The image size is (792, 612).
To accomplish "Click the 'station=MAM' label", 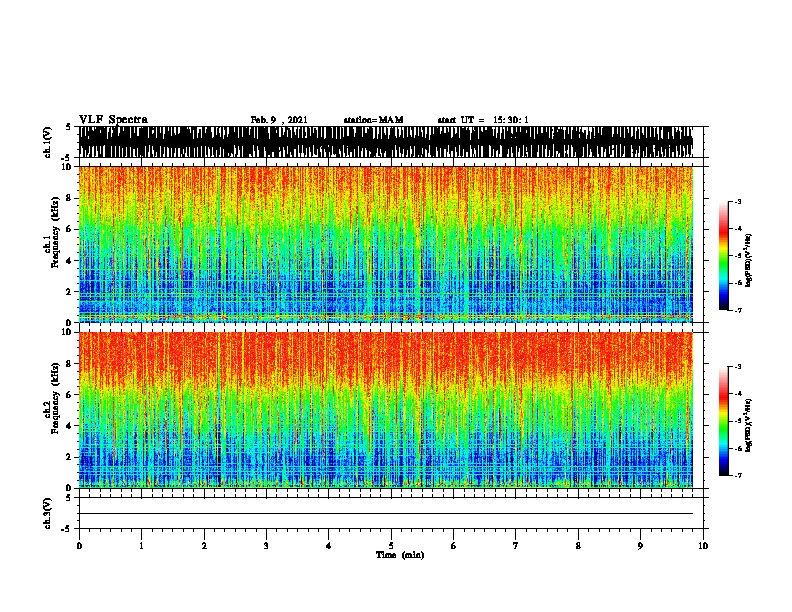I will (x=374, y=120).
